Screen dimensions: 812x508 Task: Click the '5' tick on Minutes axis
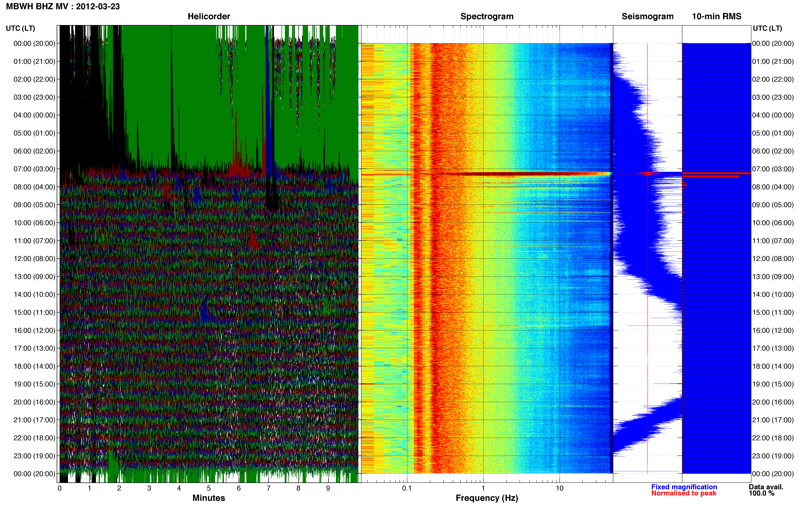(x=209, y=488)
